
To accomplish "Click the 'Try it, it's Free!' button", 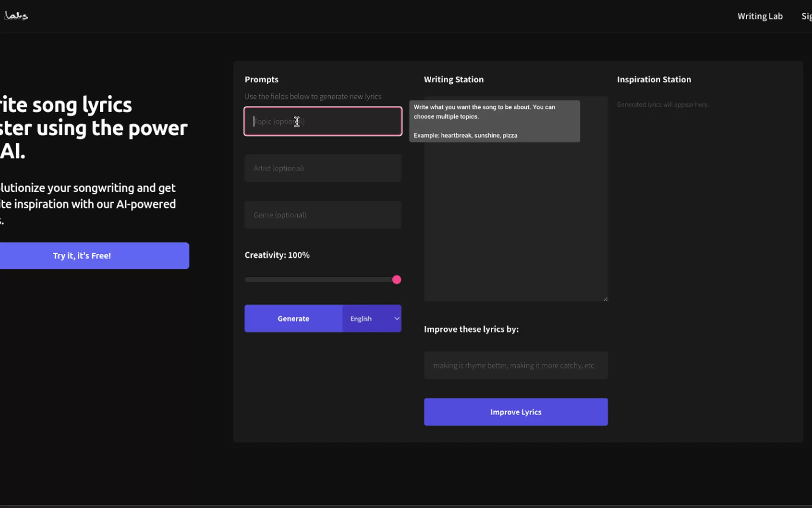I will pos(82,256).
